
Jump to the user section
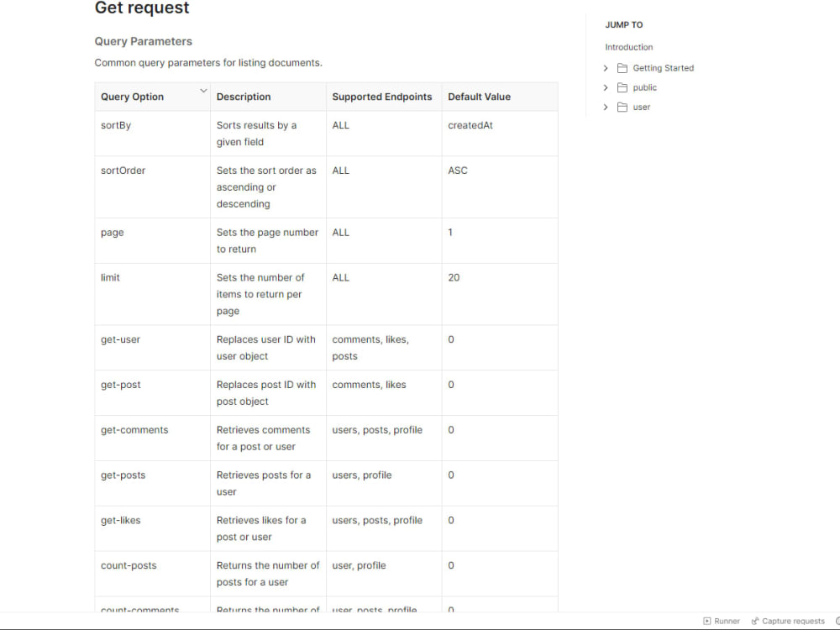tap(642, 107)
